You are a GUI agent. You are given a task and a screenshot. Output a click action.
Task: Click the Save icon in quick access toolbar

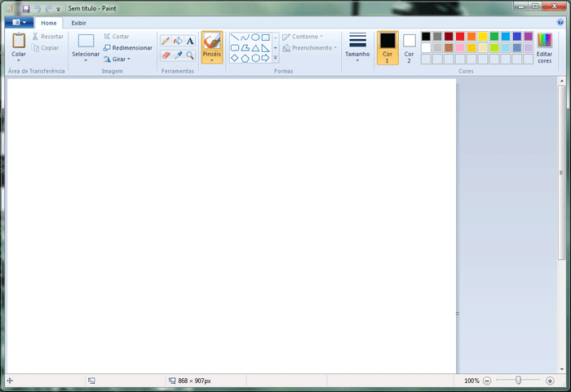click(x=26, y=7)
